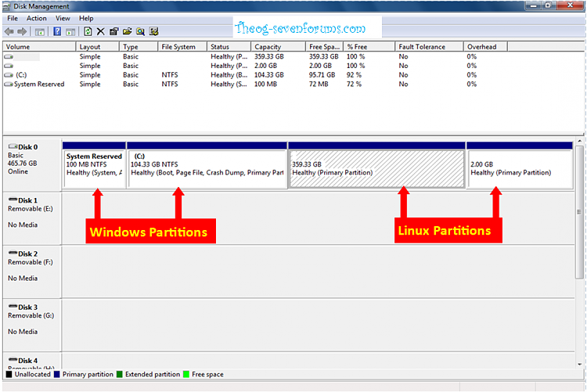587x392 pixels.
Task: Sort by the File System column header
Action: click(182, 47)
